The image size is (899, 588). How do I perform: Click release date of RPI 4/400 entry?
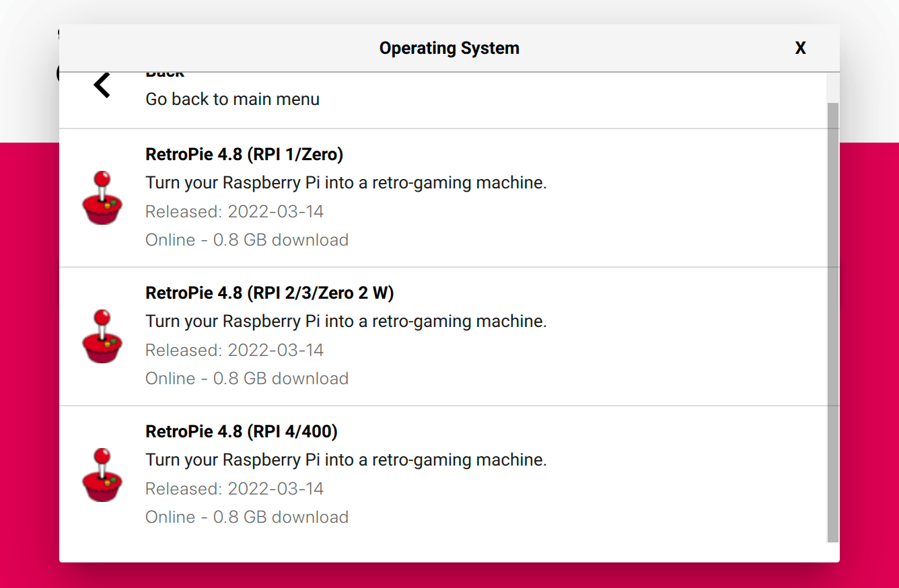234,488
